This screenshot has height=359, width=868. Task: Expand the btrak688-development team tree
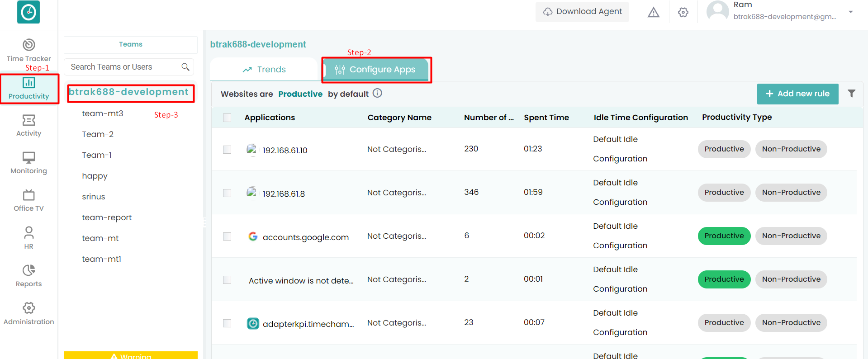[x=128, y=92]
